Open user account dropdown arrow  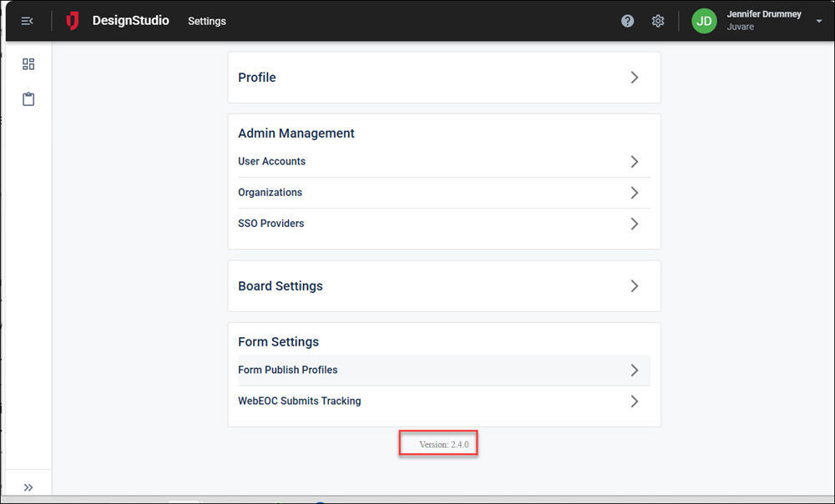tap(818, 22)
